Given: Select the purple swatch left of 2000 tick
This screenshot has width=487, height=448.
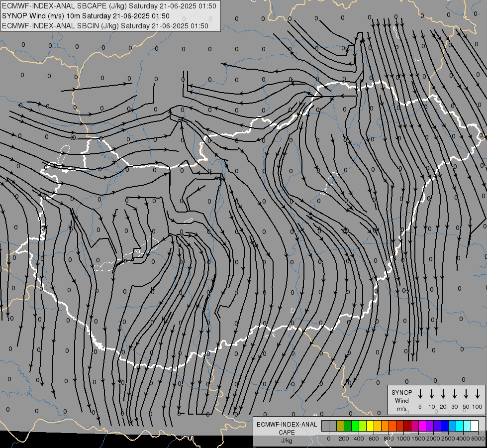Looking at the screenshot, I should (430, 426).
